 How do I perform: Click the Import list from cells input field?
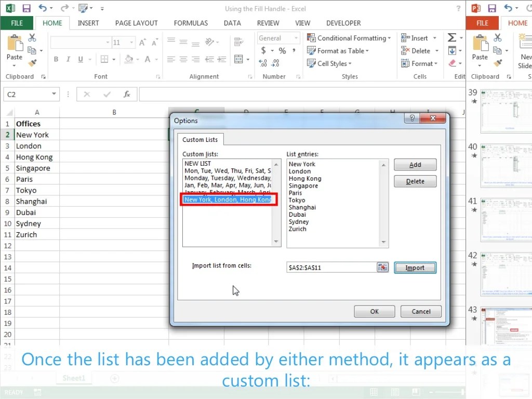(332, 267)
